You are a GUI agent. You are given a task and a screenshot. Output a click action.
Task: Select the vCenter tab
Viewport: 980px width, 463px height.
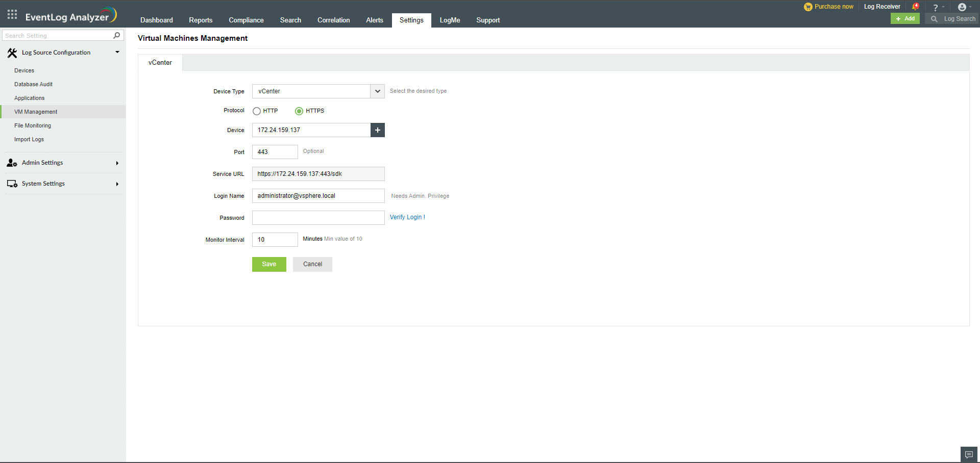tap(160, 62)
